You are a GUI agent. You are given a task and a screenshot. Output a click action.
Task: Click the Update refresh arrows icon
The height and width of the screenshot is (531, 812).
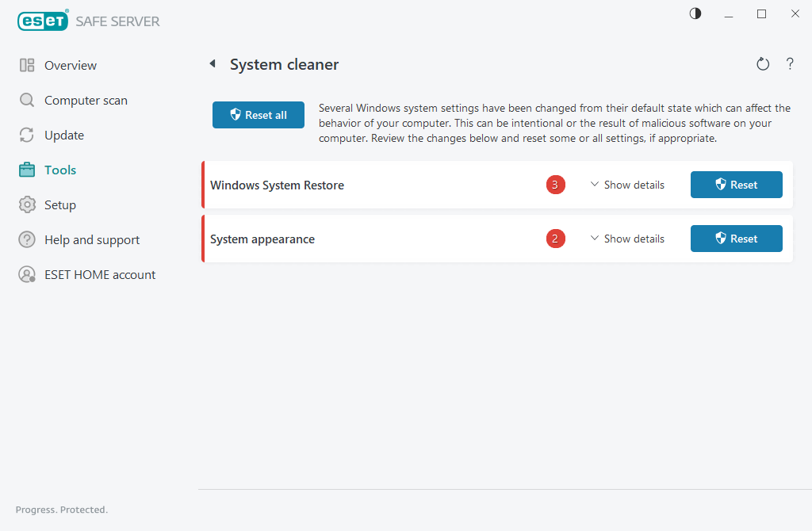coord(27,135)
